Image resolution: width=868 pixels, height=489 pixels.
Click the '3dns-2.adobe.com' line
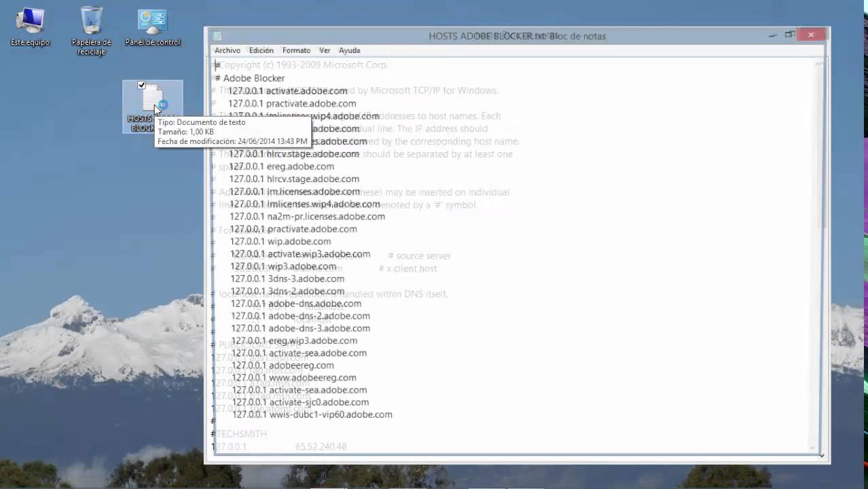click(288, 291)
